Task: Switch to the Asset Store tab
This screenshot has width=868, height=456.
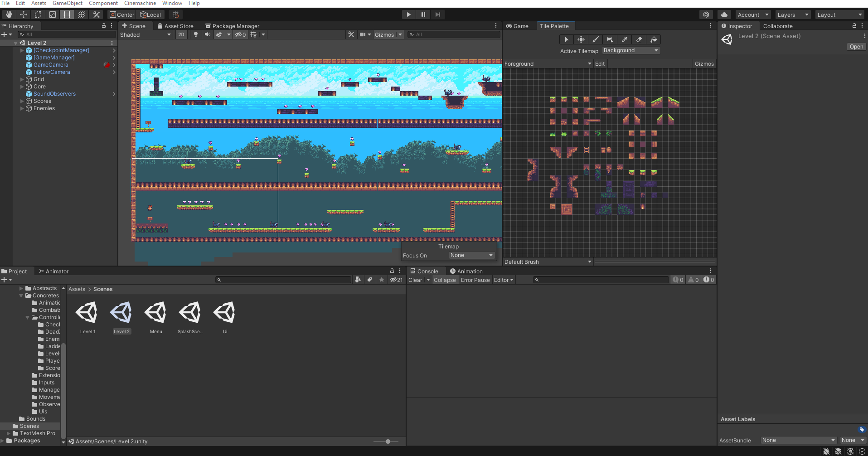Action: click(x=175, y=26)
